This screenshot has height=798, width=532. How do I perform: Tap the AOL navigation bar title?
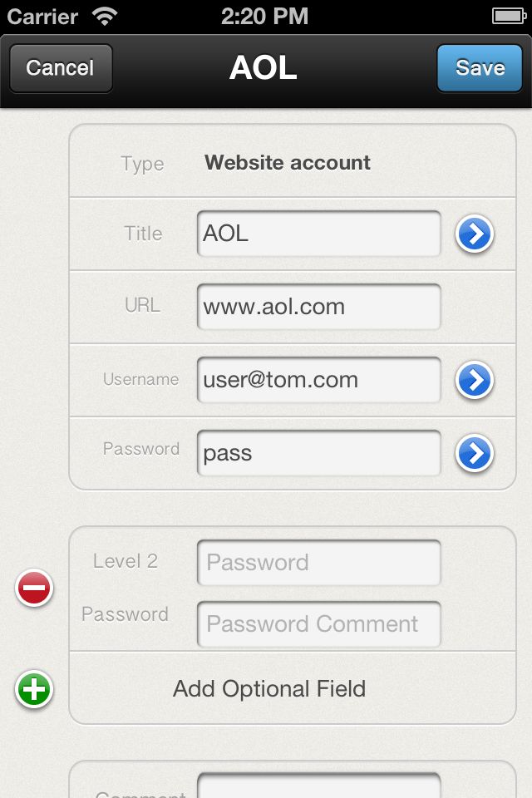pyautogui.click(x=264, y=68)
